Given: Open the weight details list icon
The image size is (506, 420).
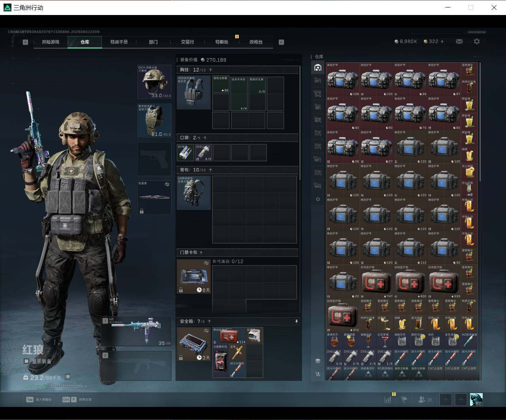Looking at the screenshot, I should (68, 377).
